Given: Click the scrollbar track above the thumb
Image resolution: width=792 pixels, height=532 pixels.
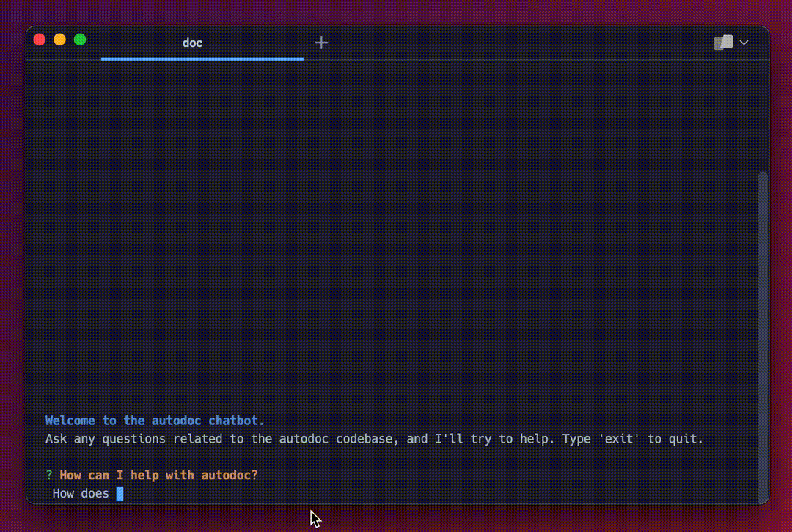Looking at the screenshot, I should pos(763,117).
